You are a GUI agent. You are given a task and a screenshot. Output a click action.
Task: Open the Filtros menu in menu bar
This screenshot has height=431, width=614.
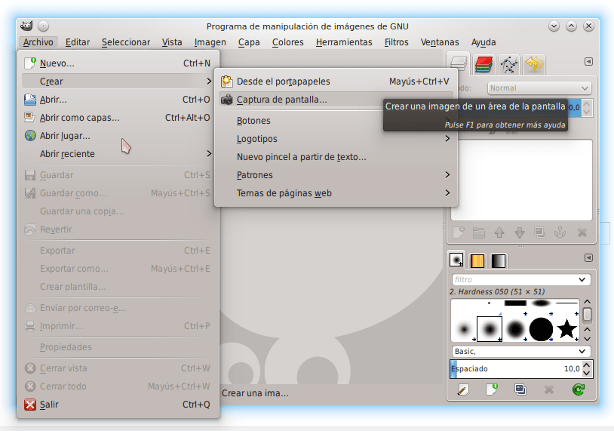click(396, 42)
